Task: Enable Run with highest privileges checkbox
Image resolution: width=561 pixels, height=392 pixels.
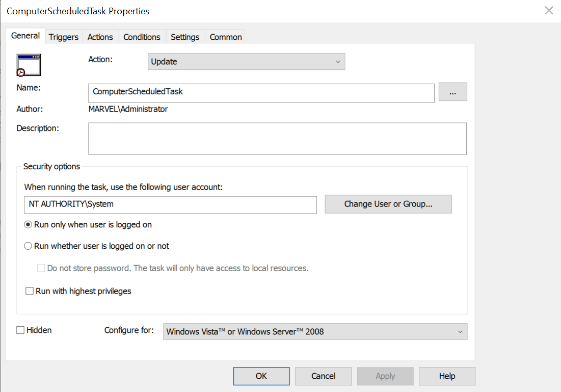Action: tap(30, 292)
